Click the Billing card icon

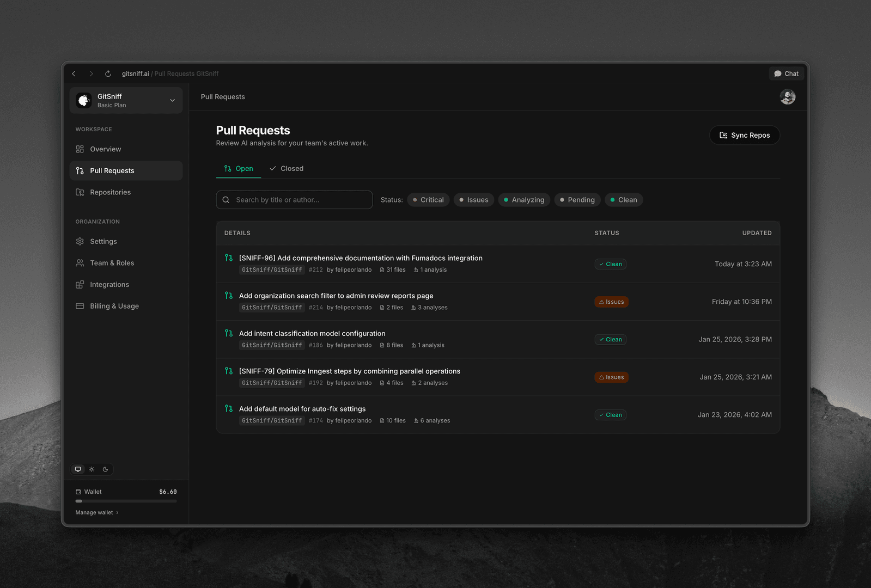point(80,306)
